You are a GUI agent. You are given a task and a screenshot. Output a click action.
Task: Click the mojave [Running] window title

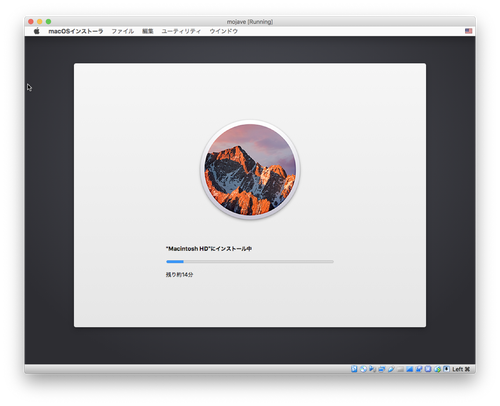[250, 22]
